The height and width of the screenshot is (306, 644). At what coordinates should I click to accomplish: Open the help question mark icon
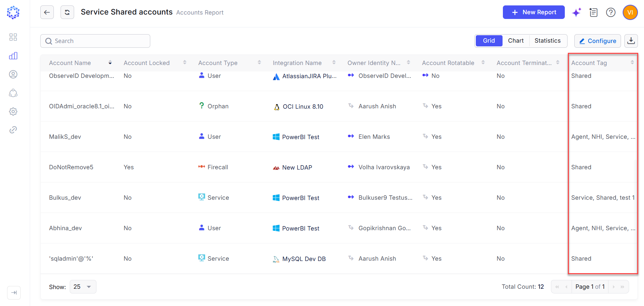(611, 13)
